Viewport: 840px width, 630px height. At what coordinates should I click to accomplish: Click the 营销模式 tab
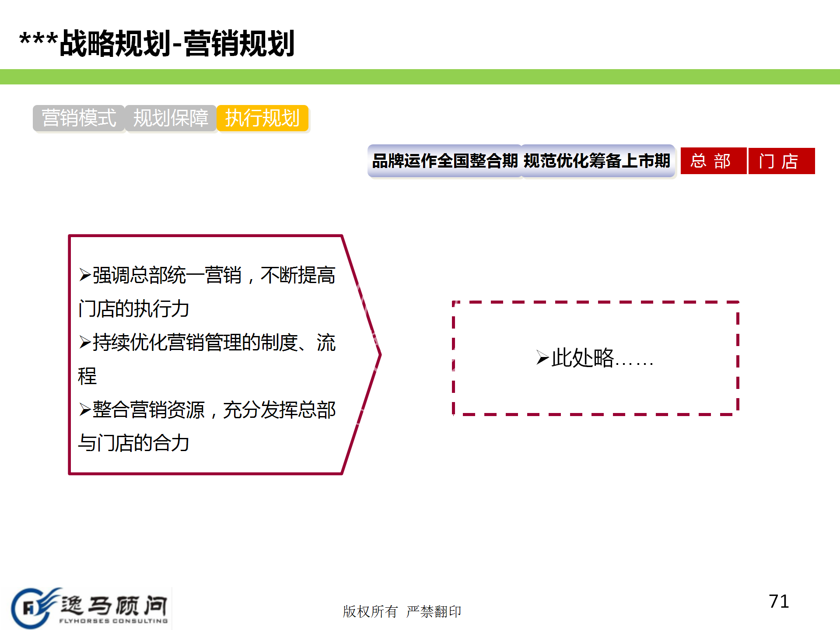(79, 118)
